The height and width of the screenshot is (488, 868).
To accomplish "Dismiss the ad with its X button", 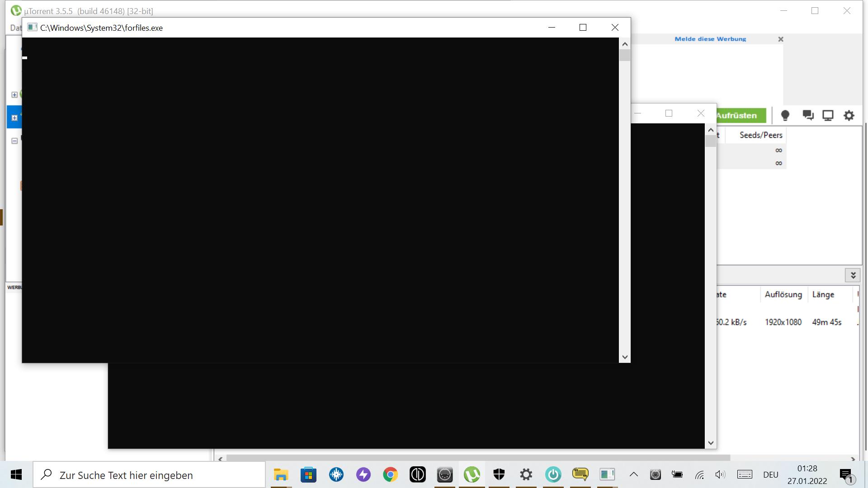I will pyautogui.click(x=780, y=39).
